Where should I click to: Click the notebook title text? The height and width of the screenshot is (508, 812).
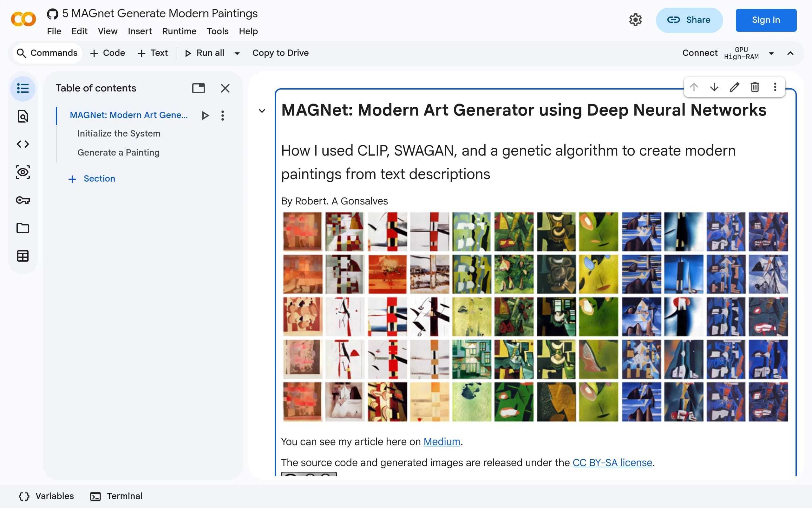tap(160, 13)
